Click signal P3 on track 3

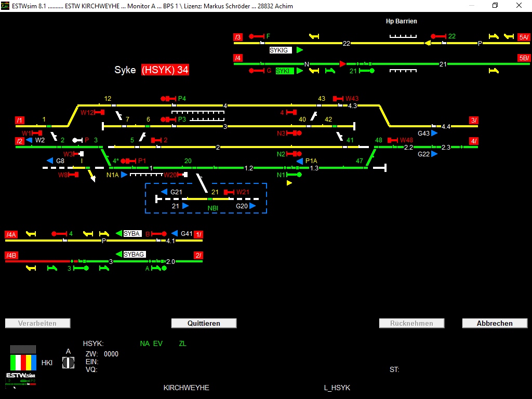tap(169, 119)
